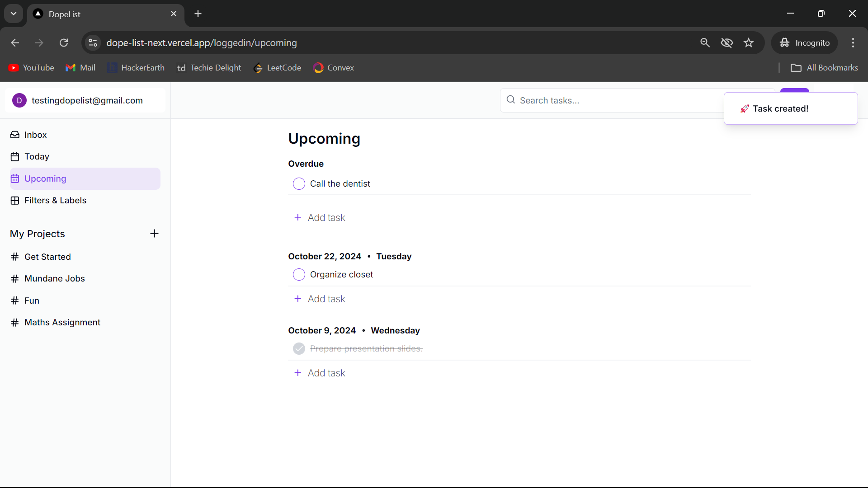Click site information icon in address bar

93,43
